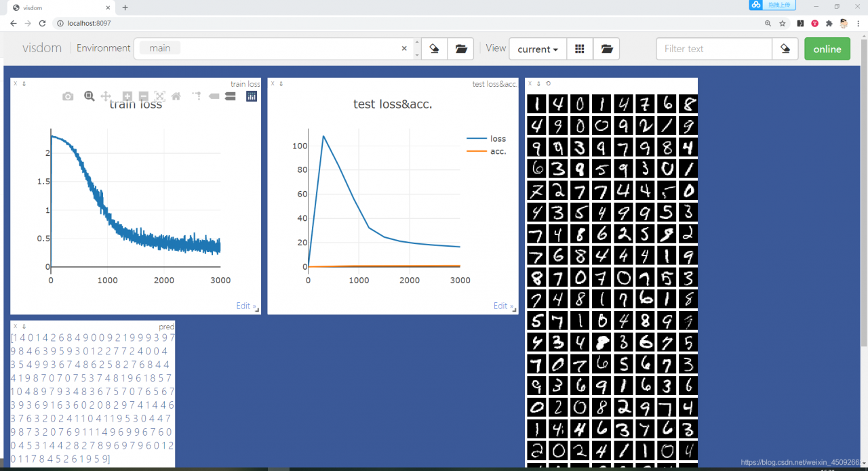Save the test loss&acc. pane contents
This screenshot has width=868, height=471.
point(281,84)
